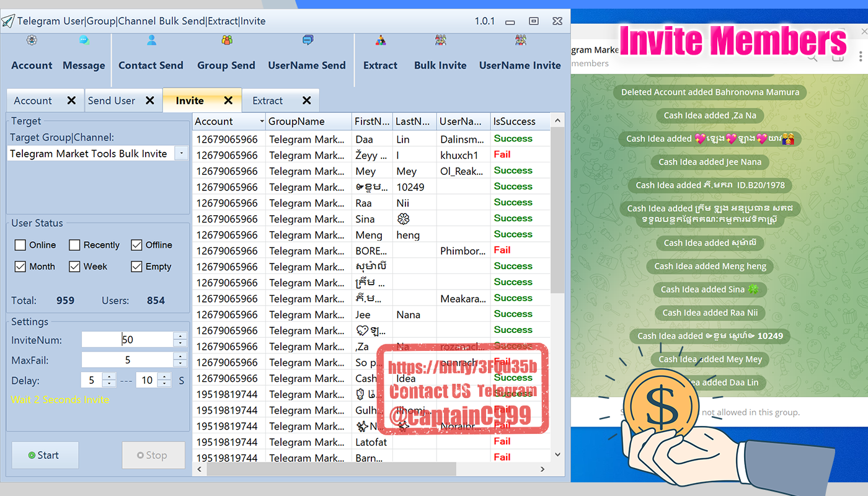Open the Contact Send tool

coord(151,53)
